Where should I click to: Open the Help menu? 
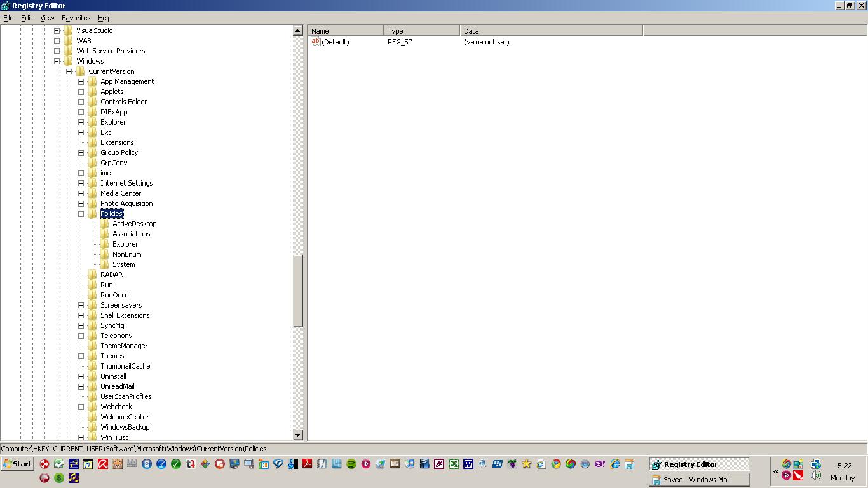click(105, 18)
